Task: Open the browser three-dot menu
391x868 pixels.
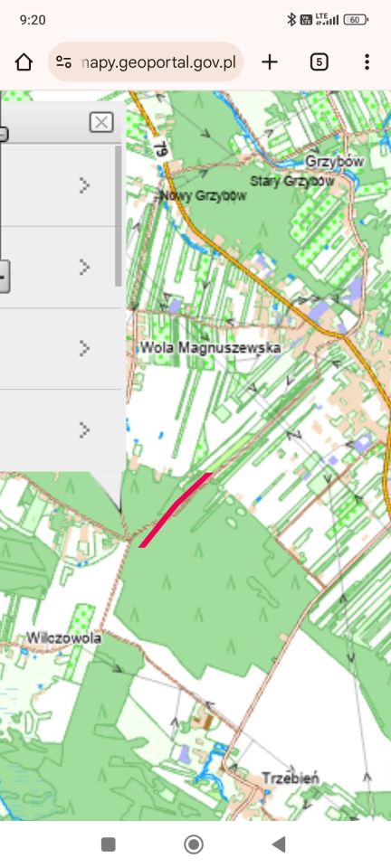Action: pos(367,62)
